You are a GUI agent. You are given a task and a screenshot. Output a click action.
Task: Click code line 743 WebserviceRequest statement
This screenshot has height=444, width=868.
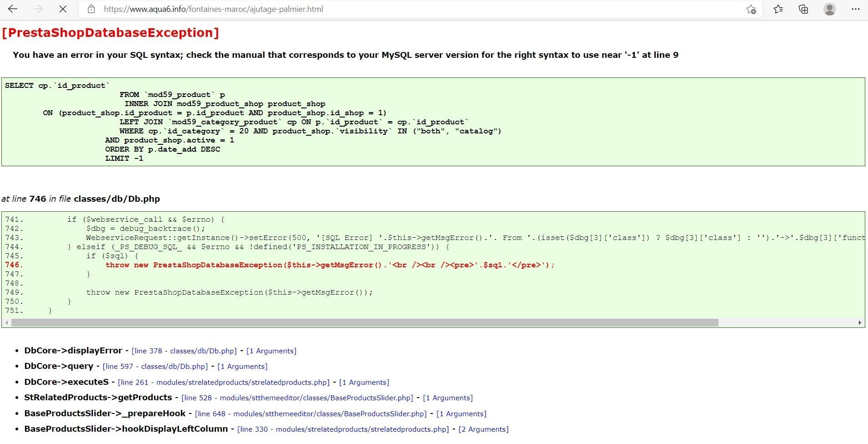point(475,238)
